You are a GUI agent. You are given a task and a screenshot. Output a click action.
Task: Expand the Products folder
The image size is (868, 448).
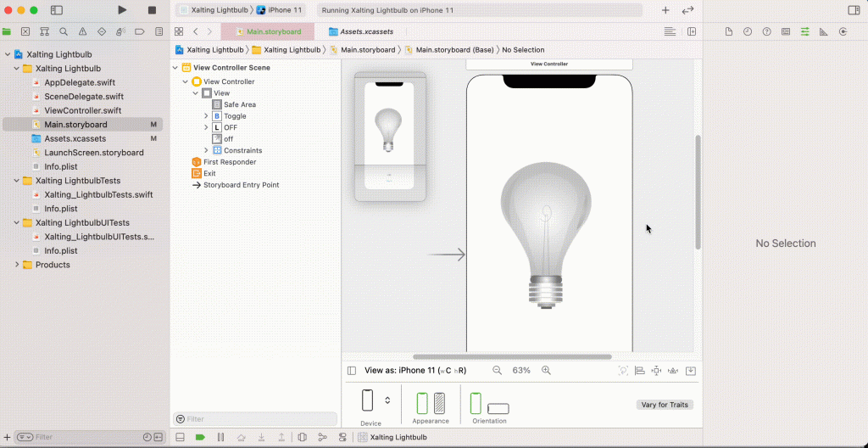point(17,265)
